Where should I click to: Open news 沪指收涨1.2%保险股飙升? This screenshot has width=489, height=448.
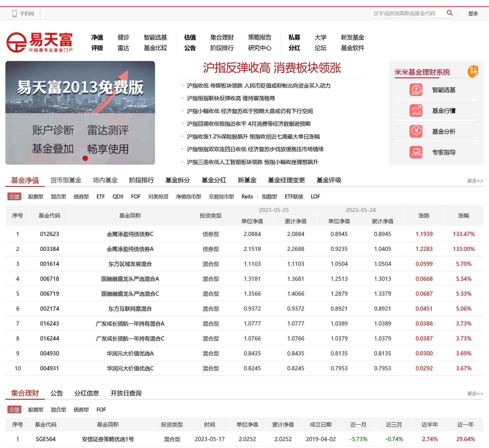pyautogui.click(x=253, y=137)
